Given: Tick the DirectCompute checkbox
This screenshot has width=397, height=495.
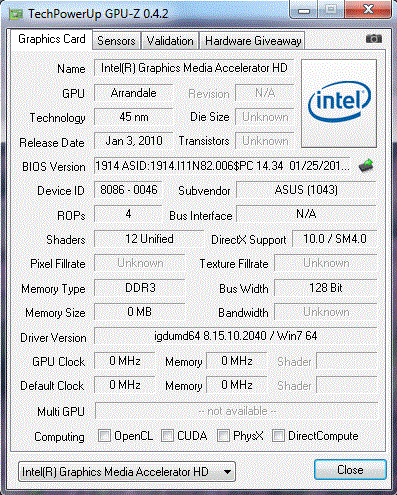Looking at the screenshot, I should pos(278,436).
